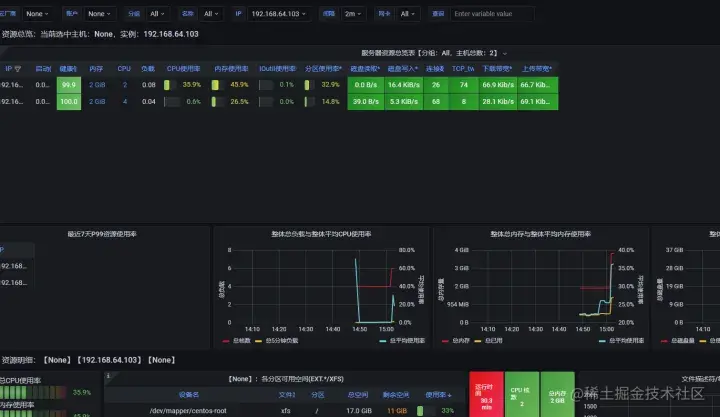Click the 66.9 Kib/s download cell
This screenshot has width=720, height=417.
(498, 85)
